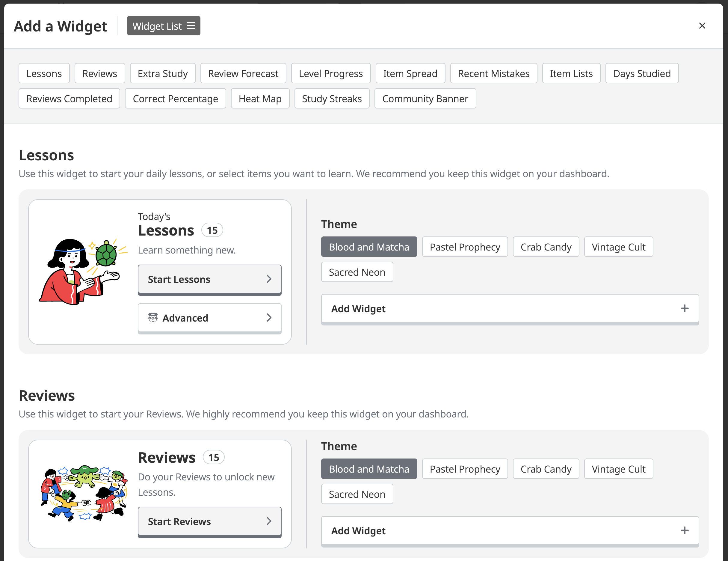Close the Add a Widget dialog

point(702,26)
